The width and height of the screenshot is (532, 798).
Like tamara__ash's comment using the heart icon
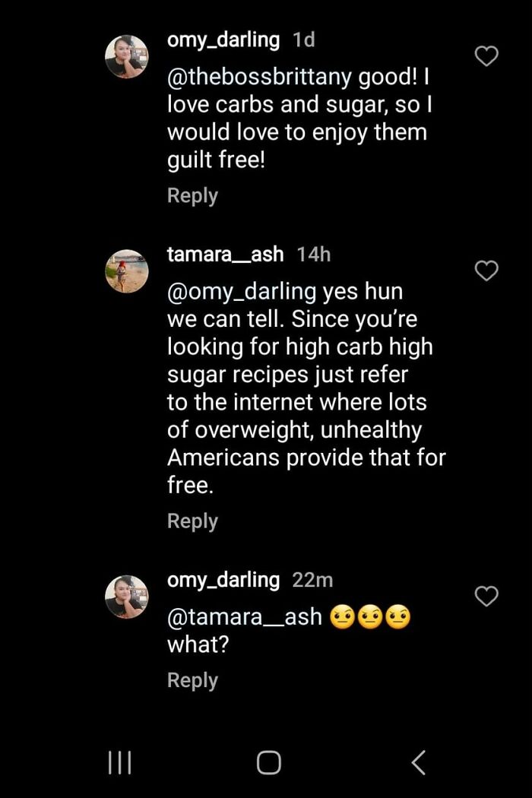coord(486,270)
